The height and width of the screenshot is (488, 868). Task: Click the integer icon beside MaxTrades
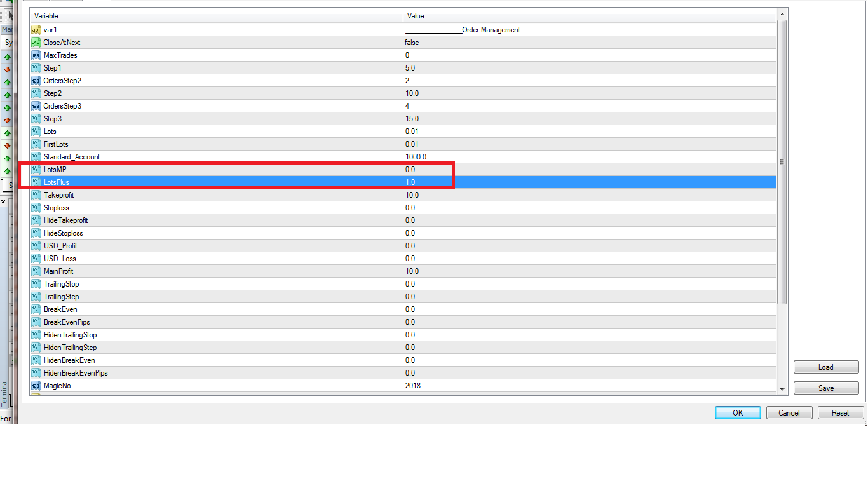pyautogui.click(x=36, y=55)
